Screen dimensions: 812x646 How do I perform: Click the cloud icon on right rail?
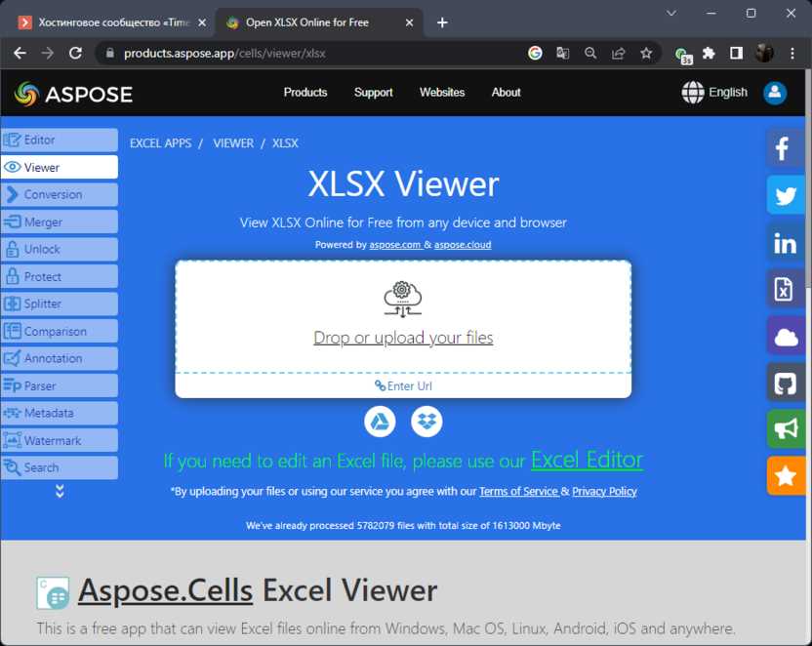(x=786, y=336)
